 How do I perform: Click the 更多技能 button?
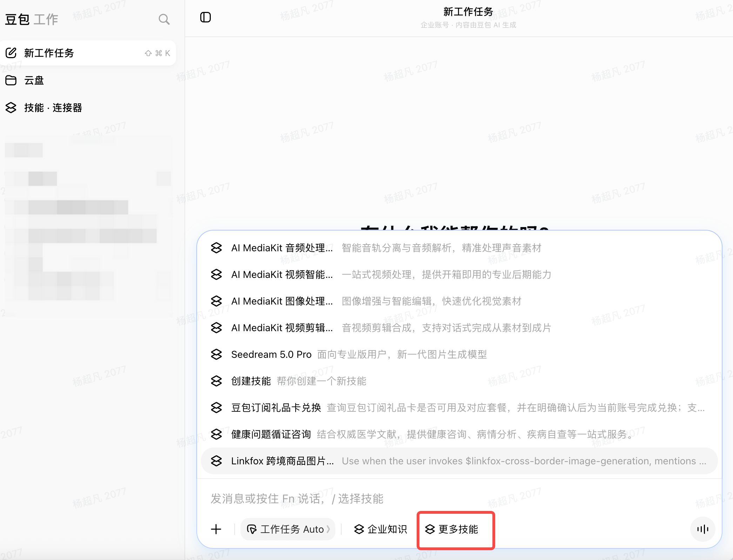point(451,529)
